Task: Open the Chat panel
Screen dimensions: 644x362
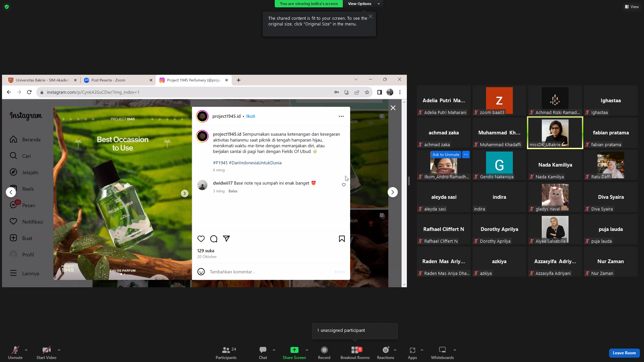Action: click(x=263, y=353)
